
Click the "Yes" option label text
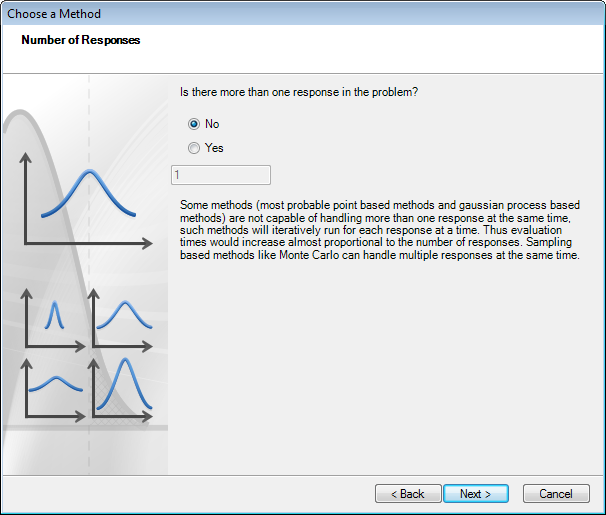coord(214,148)
